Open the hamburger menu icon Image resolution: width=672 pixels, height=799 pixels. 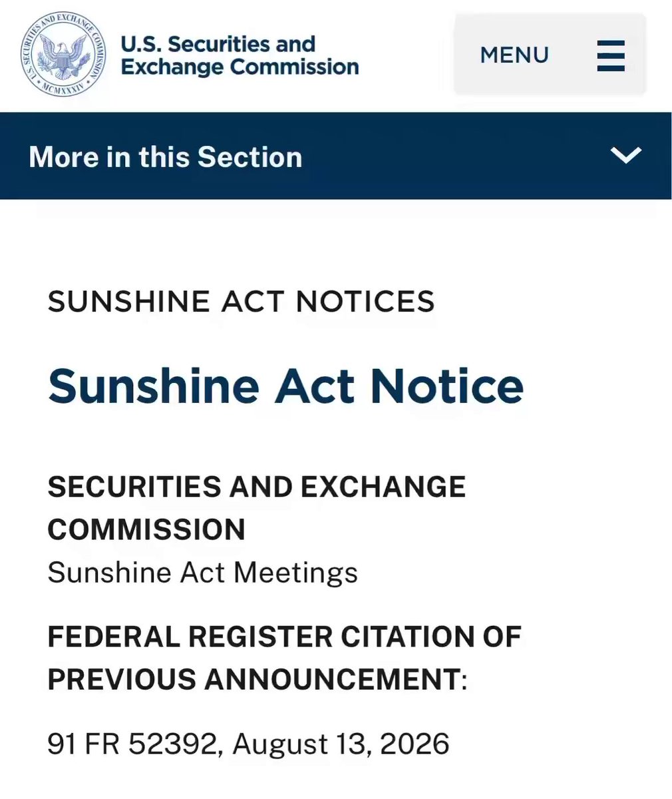tap(611, 55)
